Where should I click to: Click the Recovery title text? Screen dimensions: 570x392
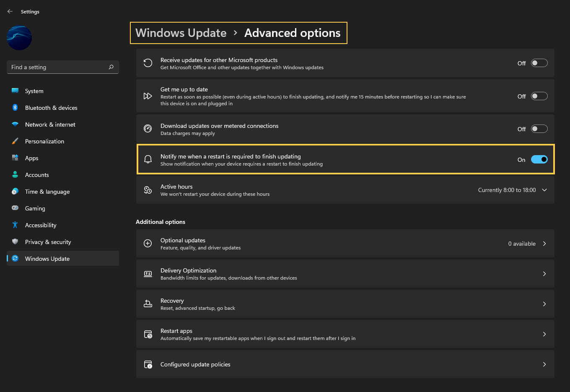click(x=172, y=301)
